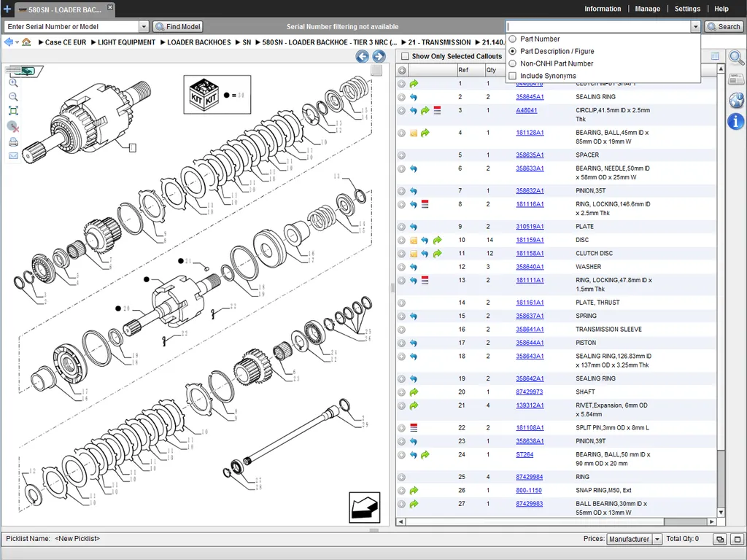This screenshot has height=560, width=747.
Task: Zoom out of the parts diagram
Action: [13, 97]
